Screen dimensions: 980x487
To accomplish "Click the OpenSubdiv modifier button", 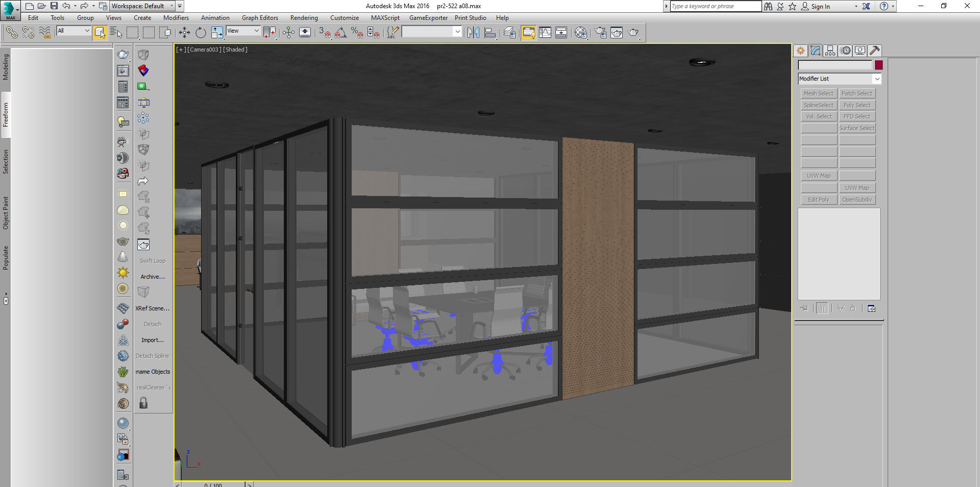I will [x=857, y=200].
